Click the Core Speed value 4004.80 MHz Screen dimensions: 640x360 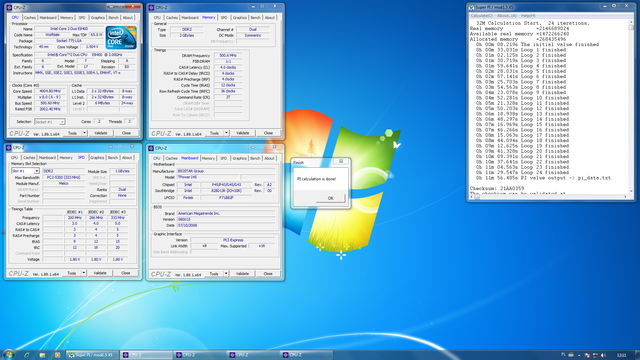click(50, 91)
